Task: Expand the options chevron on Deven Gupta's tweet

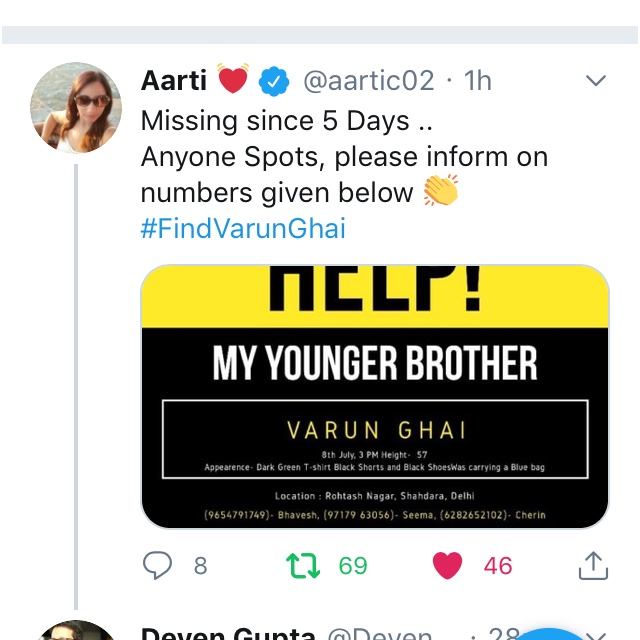Action: pyautogui.click(x=596, y=636)
